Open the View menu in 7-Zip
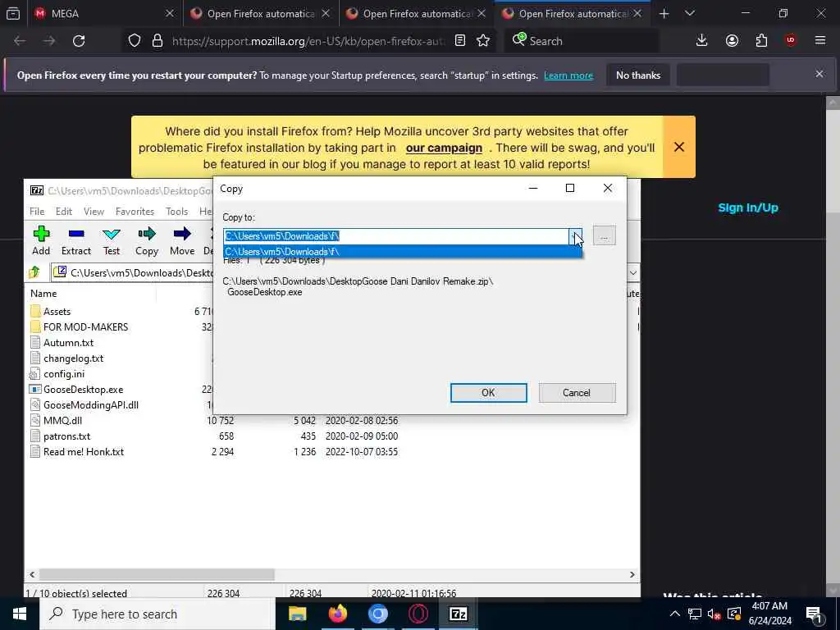Screen dimensions: 840x630 [94, 212]
